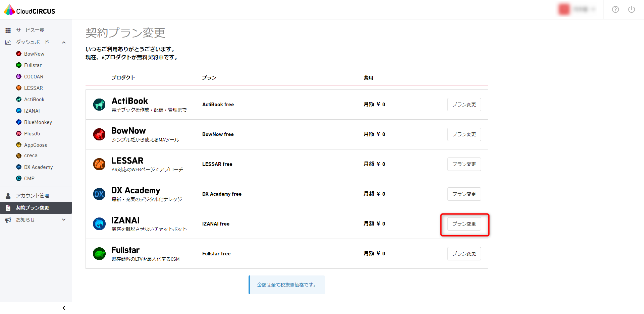This screenshot has width=644, height=314.
Task: Click プラン変更 for DX Academy
Action: (464, 194)
